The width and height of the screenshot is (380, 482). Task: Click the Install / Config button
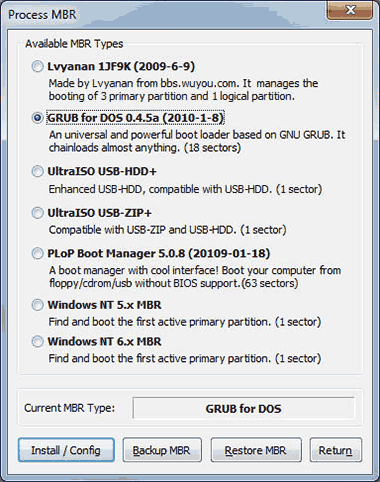point(66,450)
